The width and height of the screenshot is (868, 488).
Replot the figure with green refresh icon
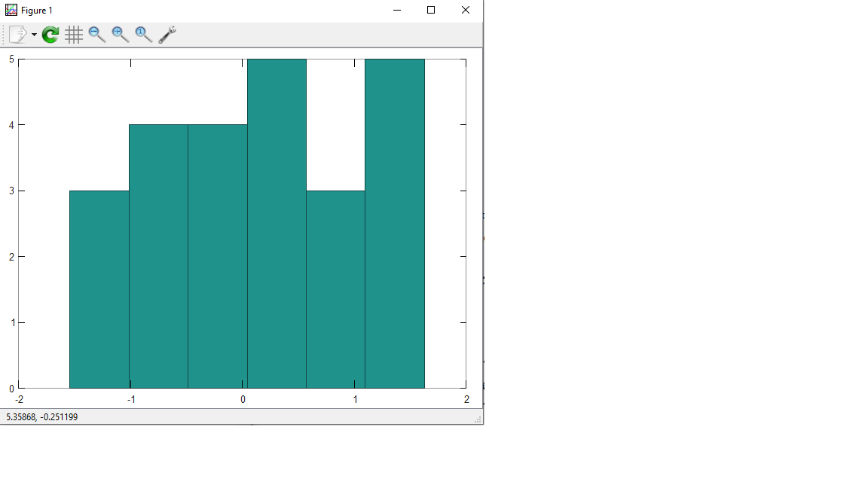click(50, 35)
